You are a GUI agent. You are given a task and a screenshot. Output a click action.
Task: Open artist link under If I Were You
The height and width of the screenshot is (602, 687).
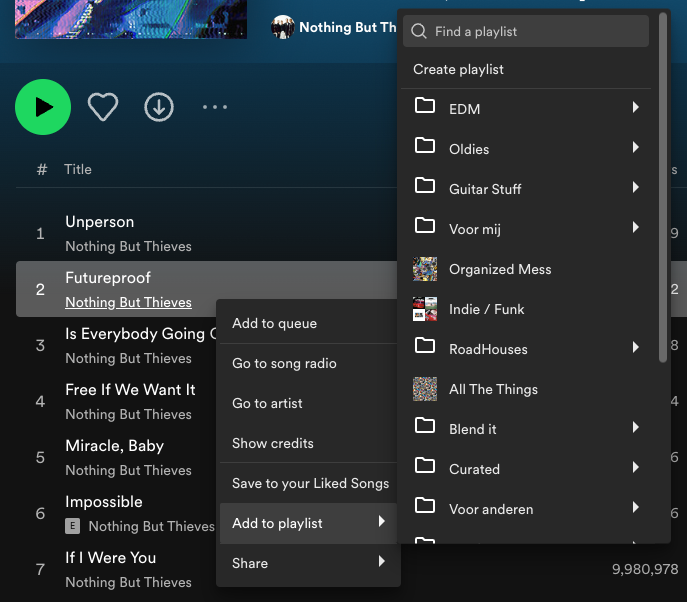(128, 582)
